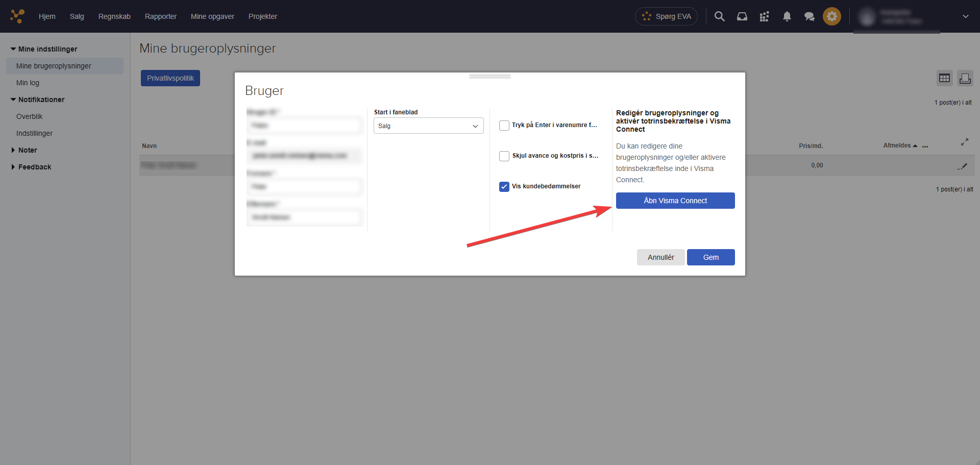Click the Gem save button
Screen dimensions: 980x465
click(x=711, y=257)
